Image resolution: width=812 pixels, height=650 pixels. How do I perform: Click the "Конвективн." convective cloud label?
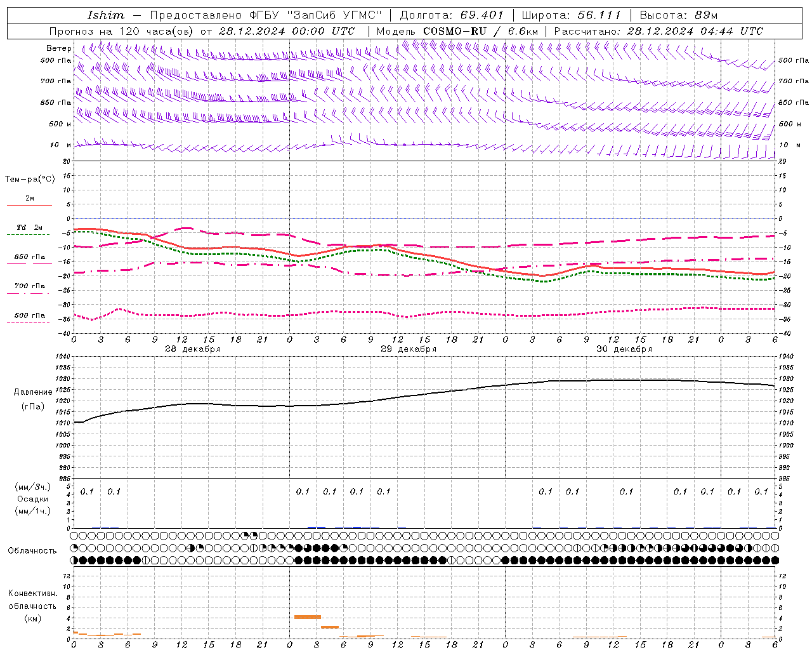[x=33, y=594]
